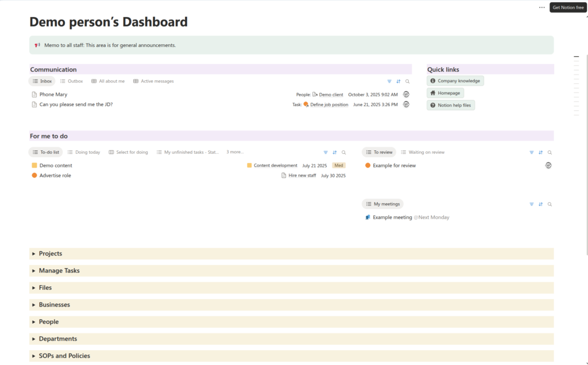Click the Get Notion free button
Screen dimensions: 588x365
pyautogui.click(x=568, y=7)
